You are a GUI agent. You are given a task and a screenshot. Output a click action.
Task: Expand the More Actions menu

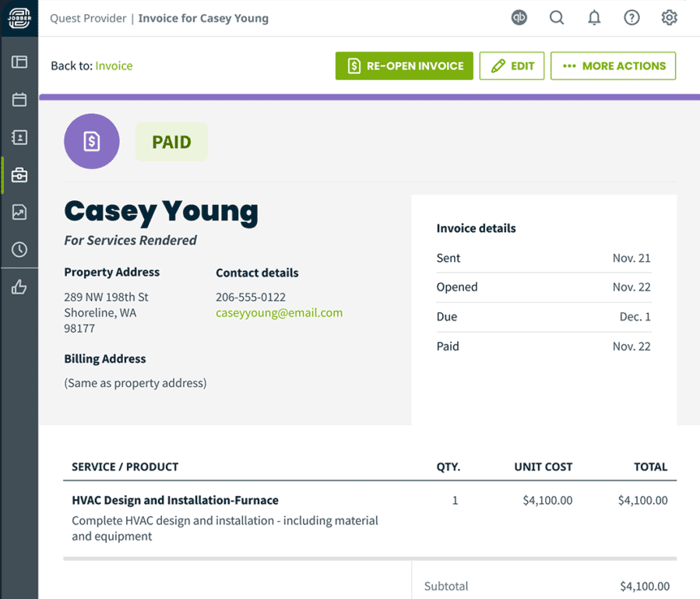tap(613, 66)
